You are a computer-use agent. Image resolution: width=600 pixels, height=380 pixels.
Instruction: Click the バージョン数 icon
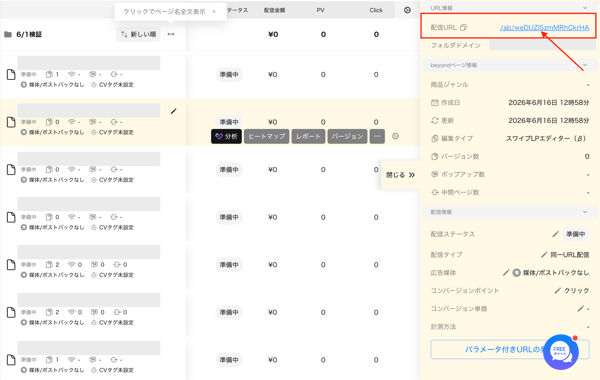[x=435, y=157]
